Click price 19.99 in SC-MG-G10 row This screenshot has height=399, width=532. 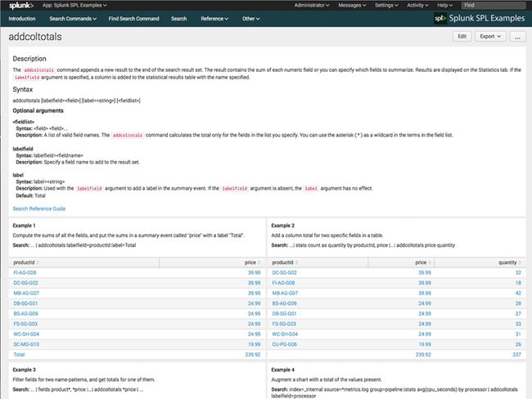pos(254,344)
